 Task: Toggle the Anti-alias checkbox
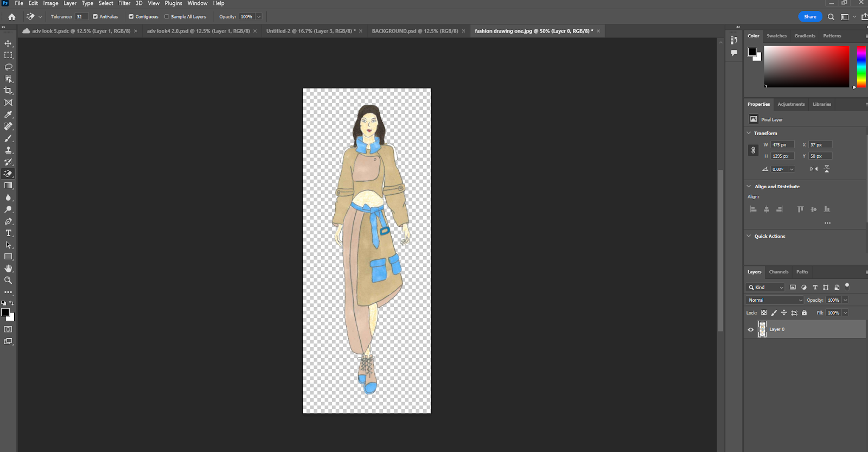tap(95, 17)
